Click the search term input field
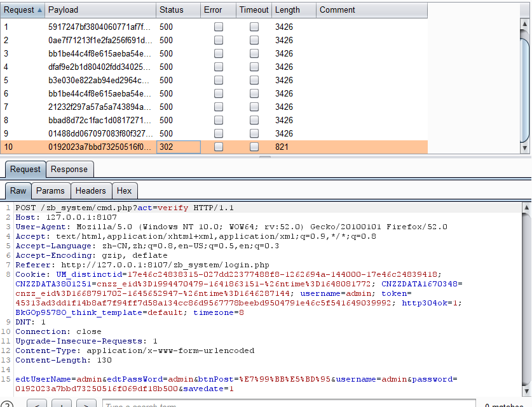This screenshot has width=532, height=407. [x=289, y=403]
